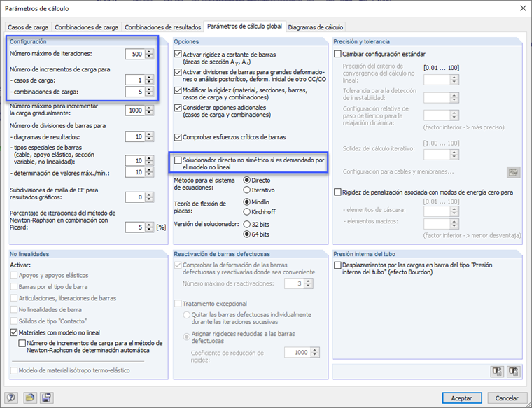Click the tipos especiales de barras divisions field
Image resolution: width=532 pixels, height=408 pixels.
pos(135,160)
